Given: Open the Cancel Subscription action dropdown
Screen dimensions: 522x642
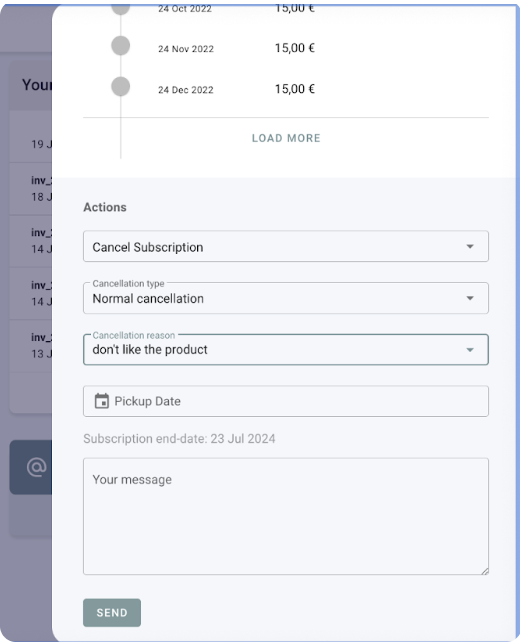Looking at the screenshot, I should 286,246.
